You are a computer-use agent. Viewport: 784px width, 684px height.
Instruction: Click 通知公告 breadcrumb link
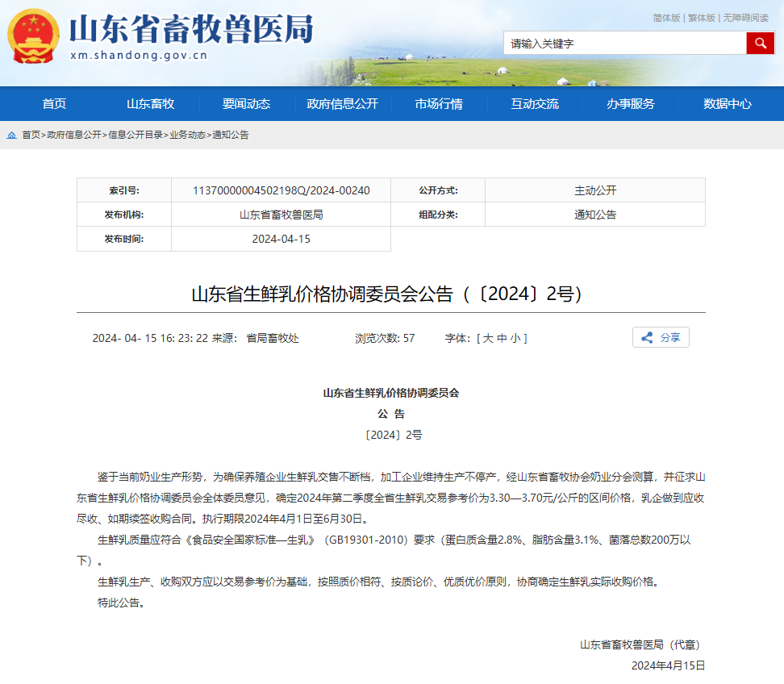(x=231, y=135)
